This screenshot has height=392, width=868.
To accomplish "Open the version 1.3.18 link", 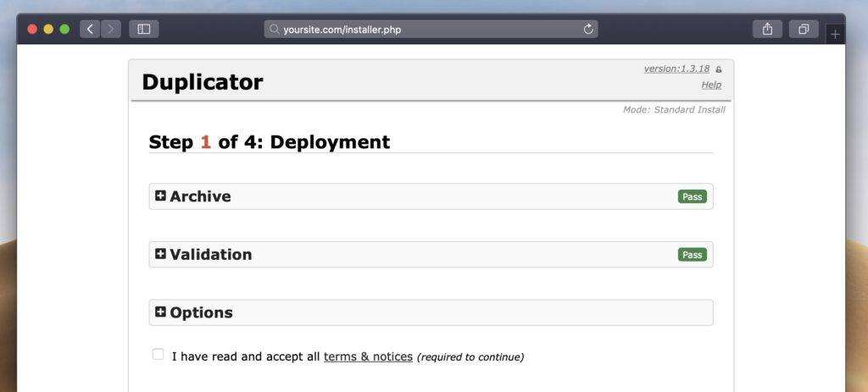I will click(x=676, y=69).
